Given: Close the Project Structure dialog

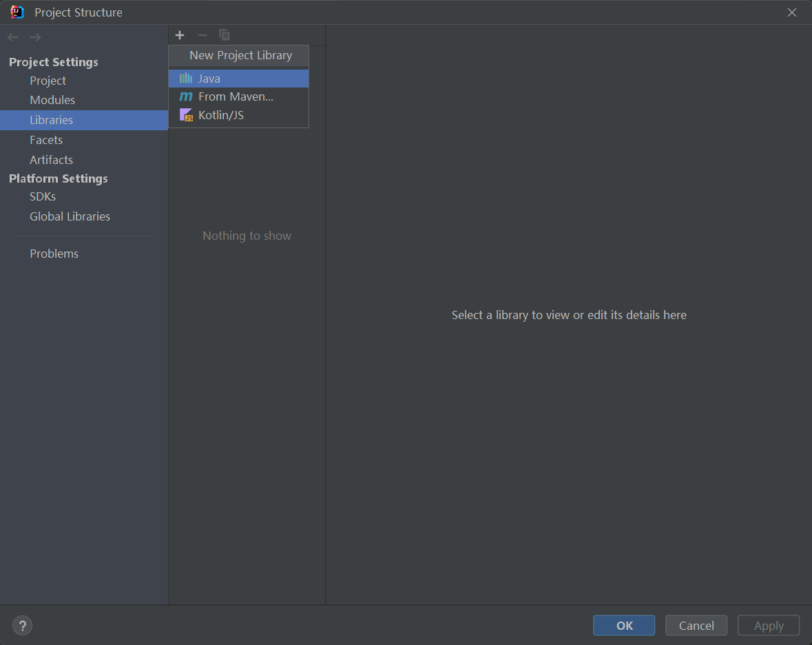Looking at the screenshot, I should pos(792,12).
